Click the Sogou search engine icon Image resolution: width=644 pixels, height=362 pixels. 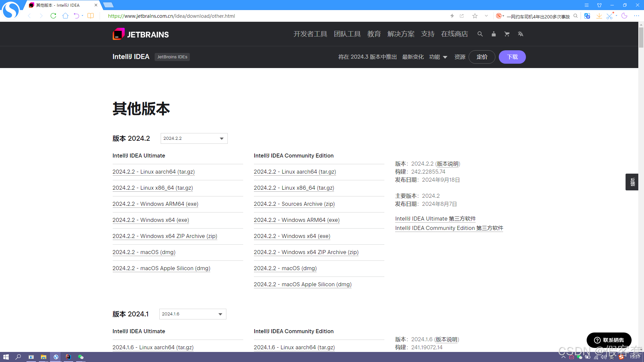coord(499,16)
